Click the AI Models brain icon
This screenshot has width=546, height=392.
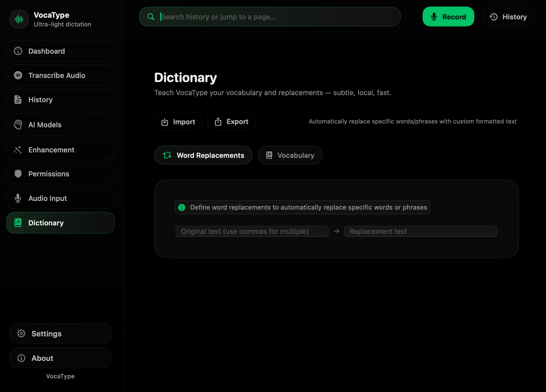(x=18, y=125)
